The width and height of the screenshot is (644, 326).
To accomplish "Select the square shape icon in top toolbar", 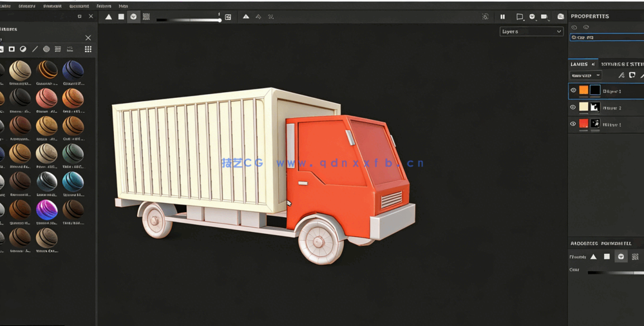I will coord(121,17).
